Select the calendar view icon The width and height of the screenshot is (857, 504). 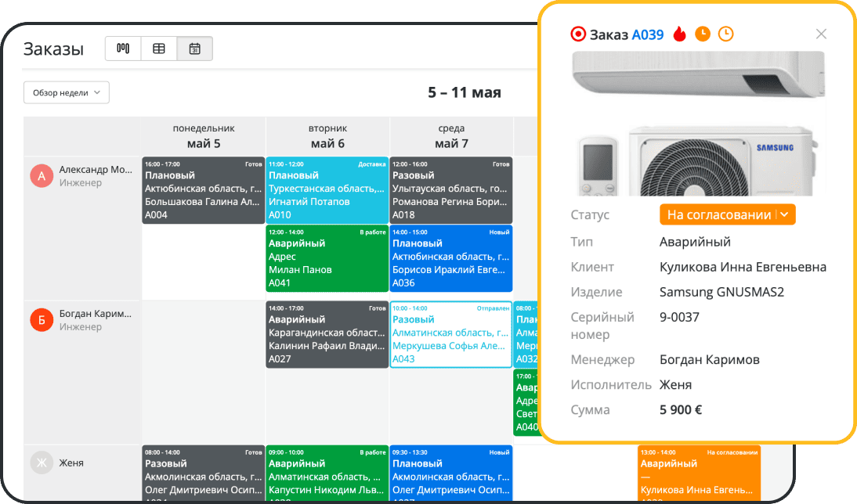pyautogui.click(x=195, y=49)
